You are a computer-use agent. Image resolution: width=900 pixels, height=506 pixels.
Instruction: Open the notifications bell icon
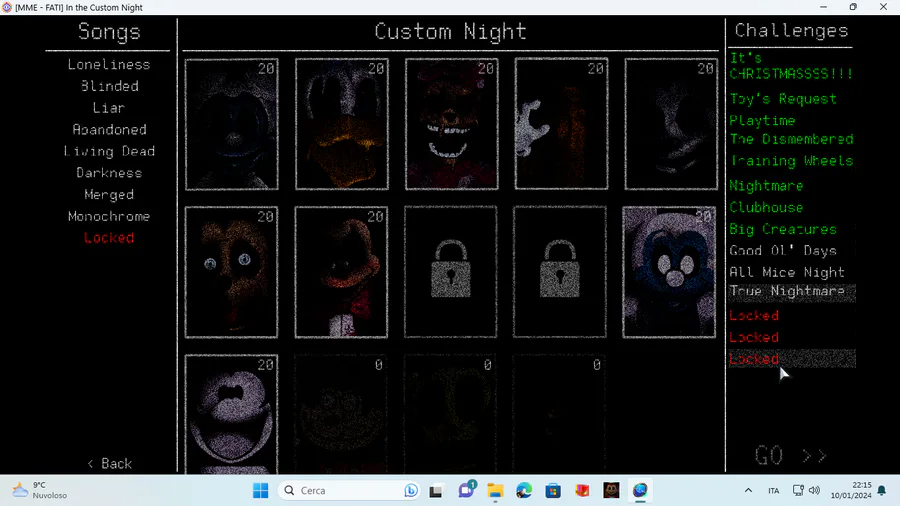[x=882, y=491]
